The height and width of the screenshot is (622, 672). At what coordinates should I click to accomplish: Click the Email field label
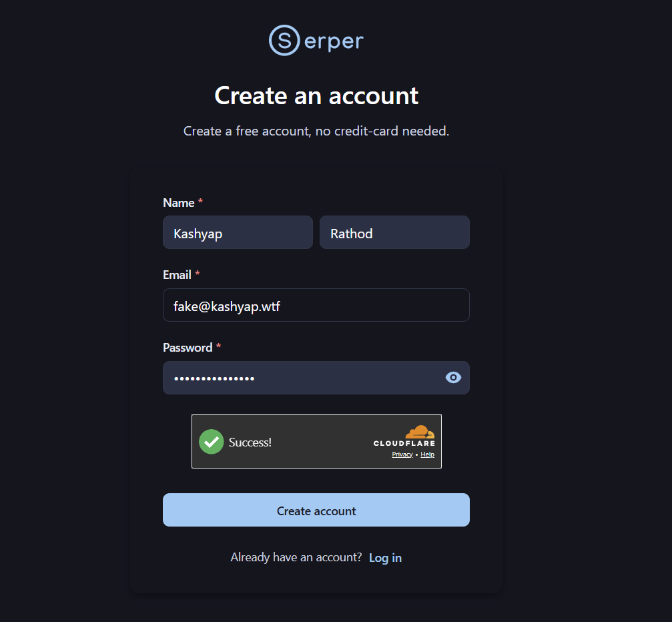(x=177, y=275)
